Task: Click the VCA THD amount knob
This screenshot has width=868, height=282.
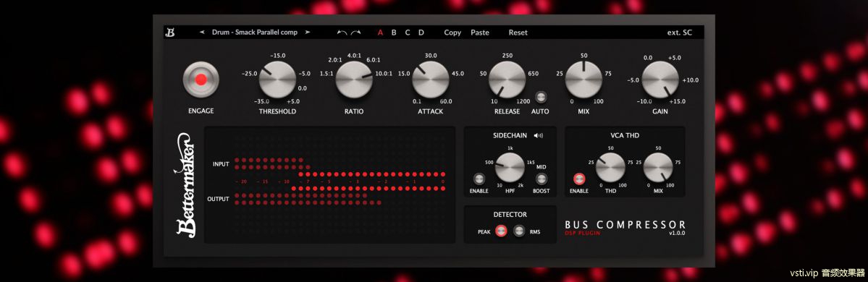Action: coord(610,168)
